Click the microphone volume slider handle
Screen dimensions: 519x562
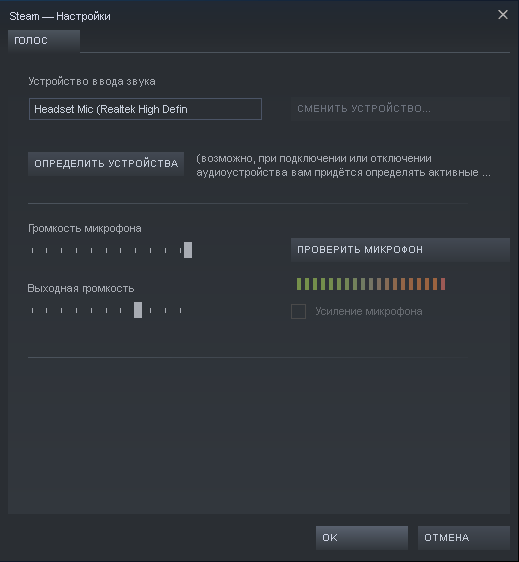click(188, 250)
